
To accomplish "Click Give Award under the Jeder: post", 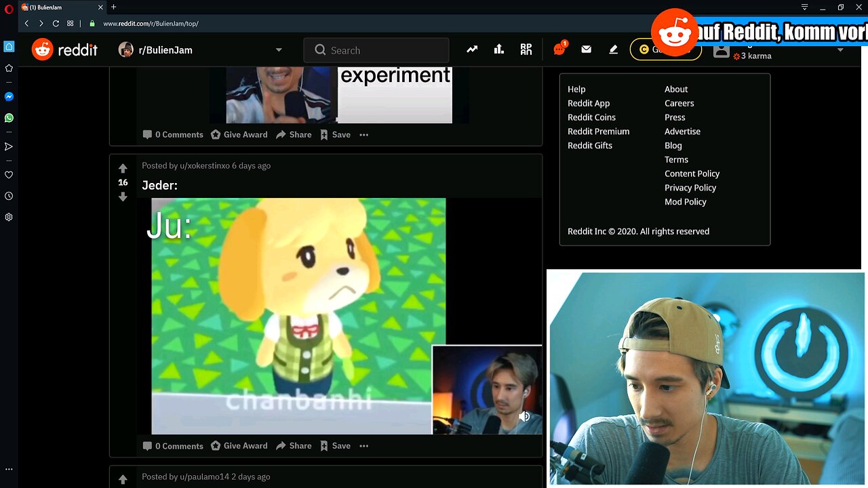I will pyautogui.click(x=239, y=446).
